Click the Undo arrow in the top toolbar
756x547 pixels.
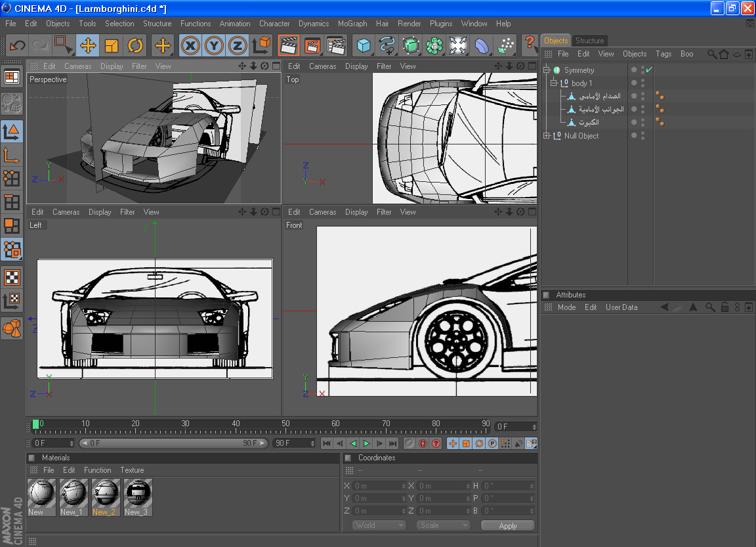(17, 46)
